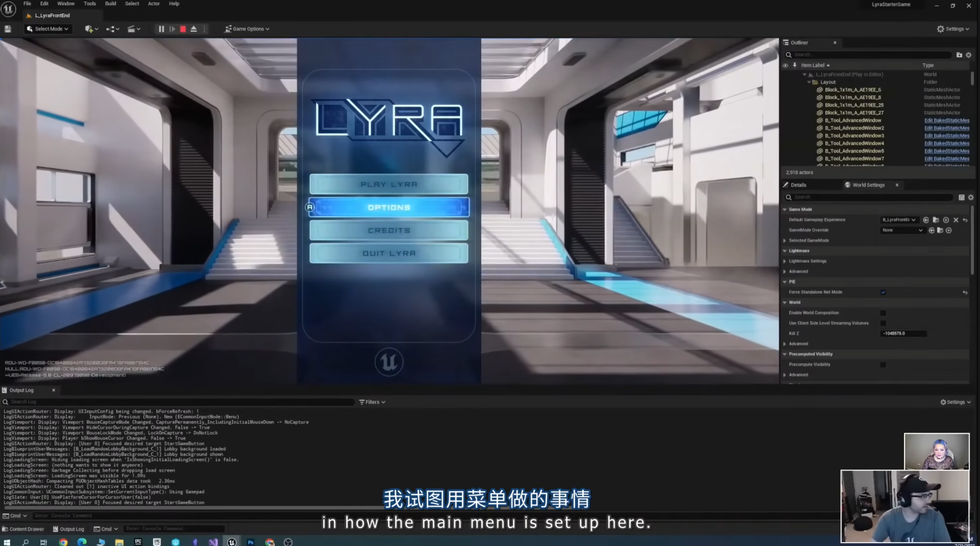This screenshot has height=546, width=980.
Task: Open the Select Mode dropdown
Action: pos(47,29)
